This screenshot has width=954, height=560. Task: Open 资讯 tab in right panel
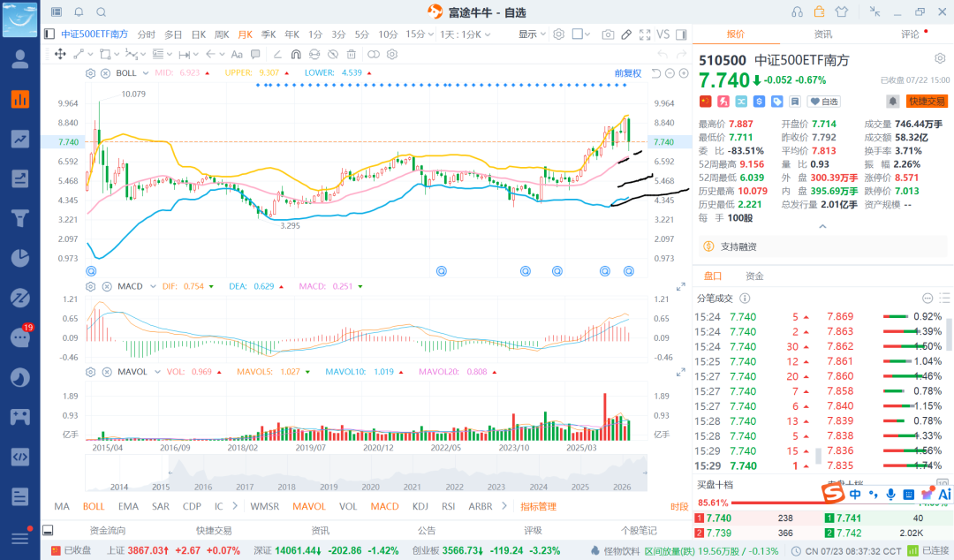point(823,34)
